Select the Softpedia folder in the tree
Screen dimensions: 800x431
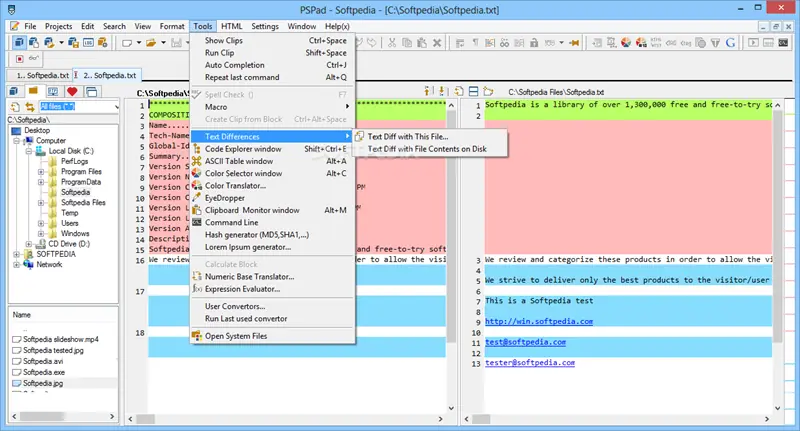[76, 192]
